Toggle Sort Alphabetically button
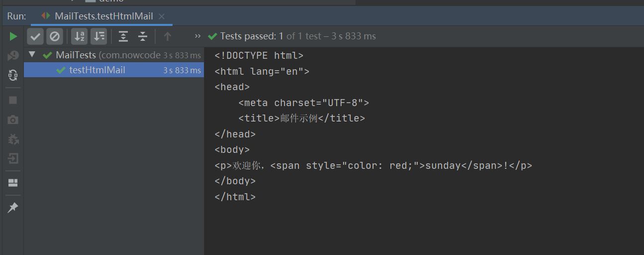 [80, 36]
